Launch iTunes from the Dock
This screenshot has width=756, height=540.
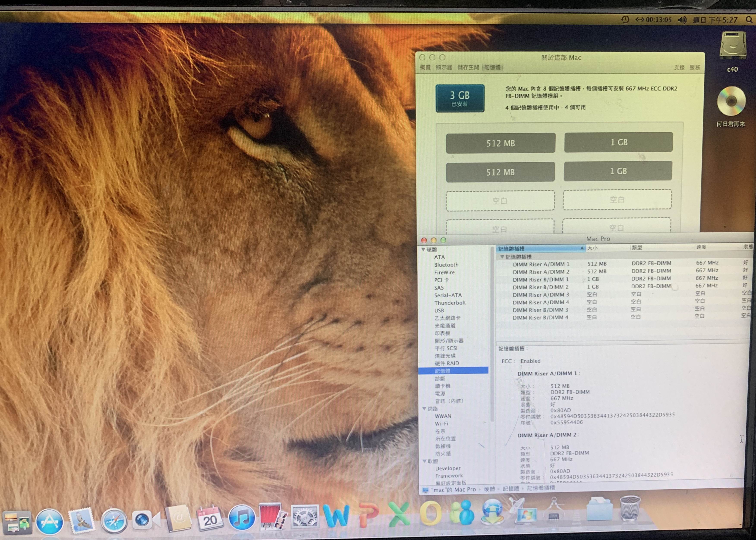(x=242, y=518)
